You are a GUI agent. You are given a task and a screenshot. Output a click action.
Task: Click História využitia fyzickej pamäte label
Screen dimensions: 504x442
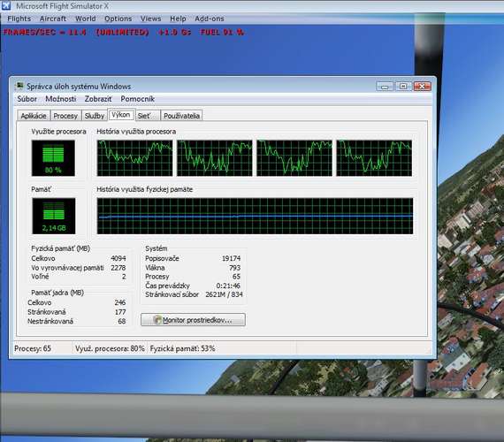click(145, 189)
